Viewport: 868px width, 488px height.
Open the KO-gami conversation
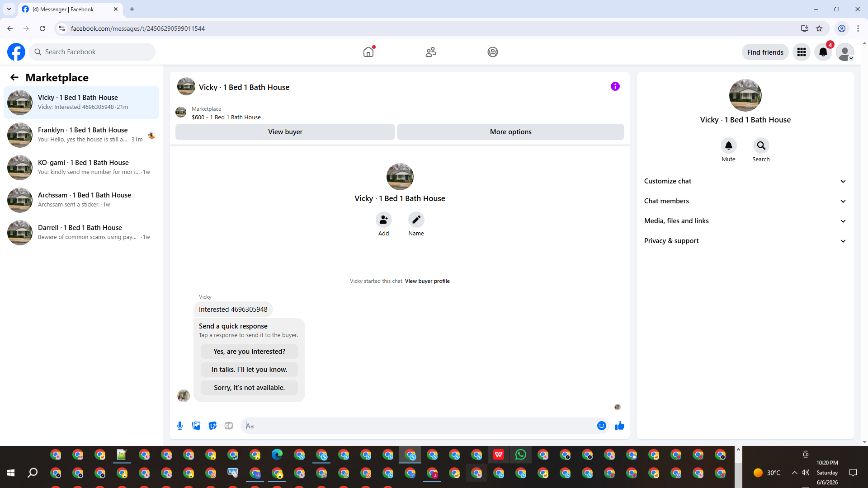[81, 168]
